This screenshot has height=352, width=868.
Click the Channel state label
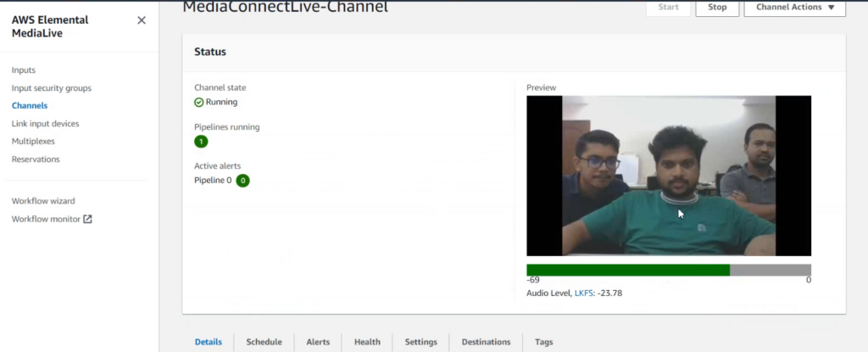(220, 87)
